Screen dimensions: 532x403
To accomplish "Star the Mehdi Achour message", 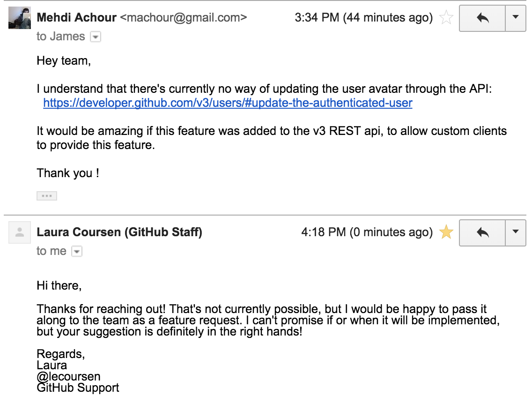I will 446,18.
